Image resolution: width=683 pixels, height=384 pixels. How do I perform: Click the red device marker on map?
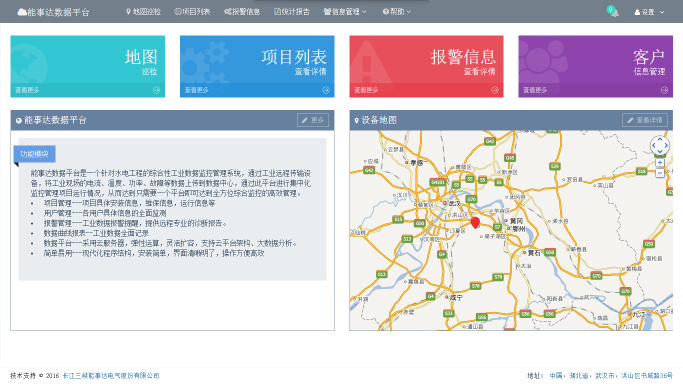coord(475,223)
